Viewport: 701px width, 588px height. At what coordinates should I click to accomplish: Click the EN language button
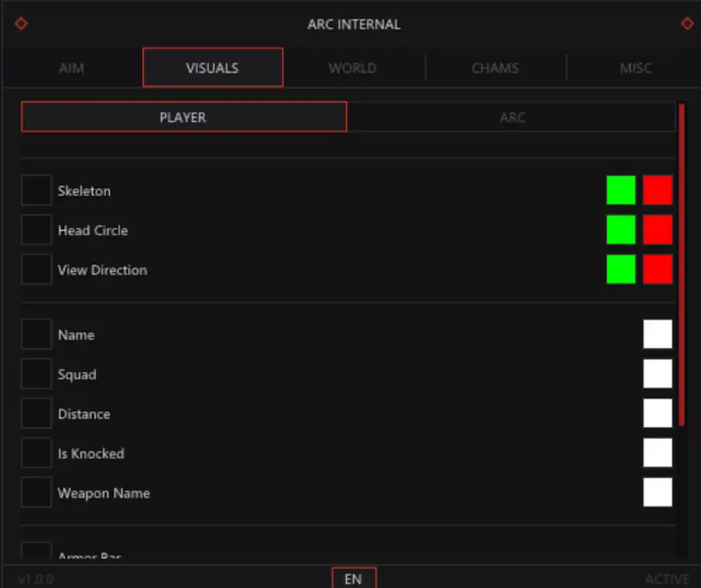click(353, 578)
